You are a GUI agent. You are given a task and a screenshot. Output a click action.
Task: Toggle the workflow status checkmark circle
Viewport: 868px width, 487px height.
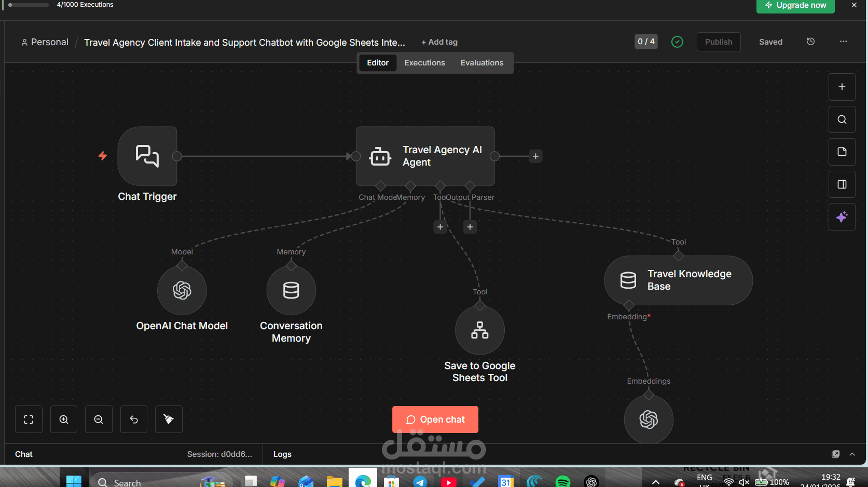(677, 42)
